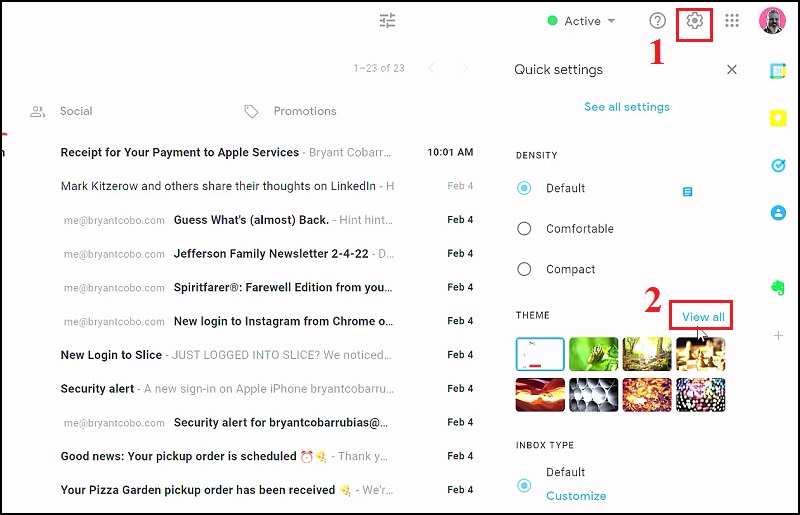Open the Help question mark icon
Image resolution: width=800 pixels, height=515 pixels.
[x=657, y=21]
